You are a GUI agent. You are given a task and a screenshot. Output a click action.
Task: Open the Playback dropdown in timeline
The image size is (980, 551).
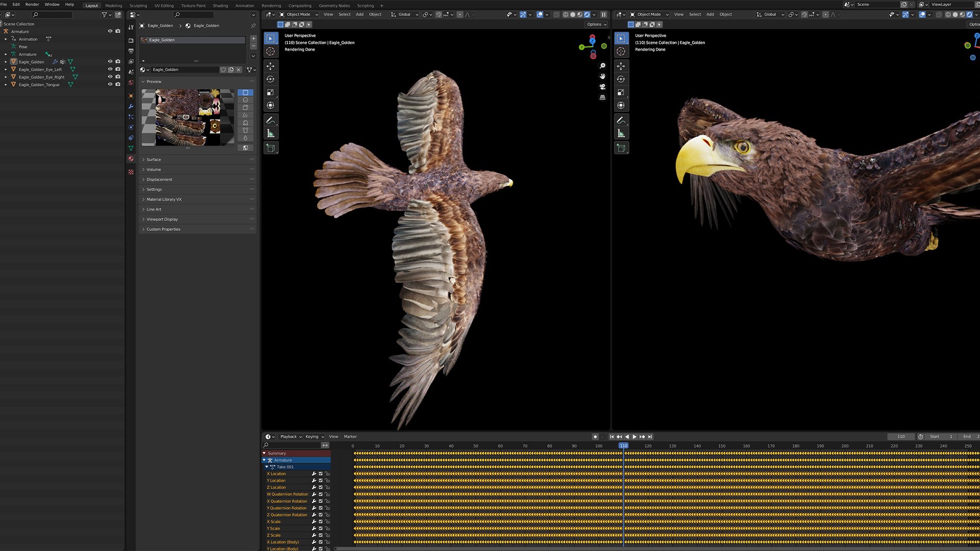[x=291, y=437]
